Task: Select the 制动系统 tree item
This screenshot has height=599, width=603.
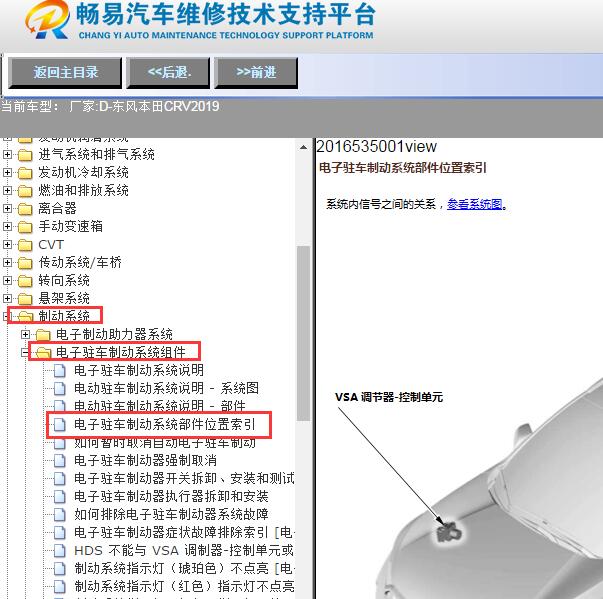Action: coord(64,316)
